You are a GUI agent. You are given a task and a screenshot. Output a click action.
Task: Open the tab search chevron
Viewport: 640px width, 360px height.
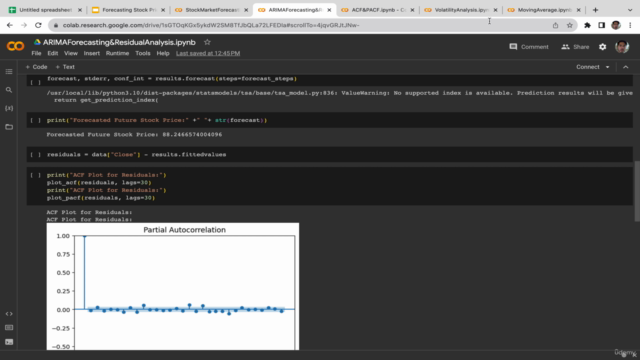(630, 10)
